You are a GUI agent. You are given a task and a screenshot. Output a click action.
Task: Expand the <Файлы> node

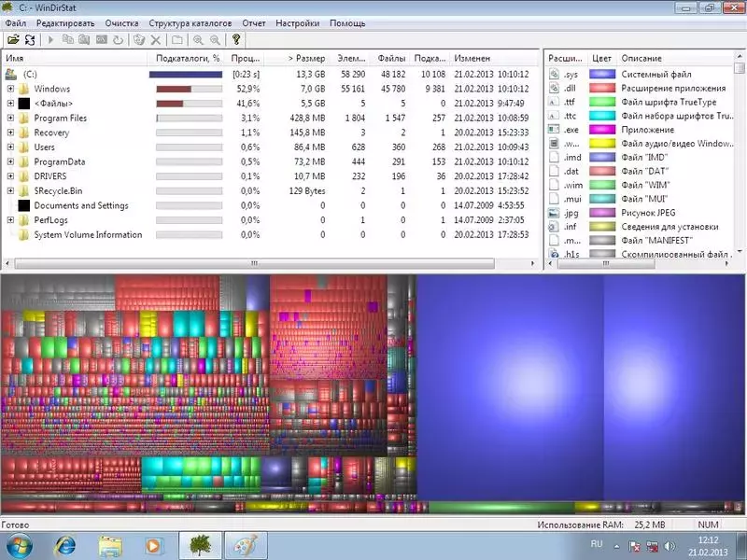[x=10, y=104]
